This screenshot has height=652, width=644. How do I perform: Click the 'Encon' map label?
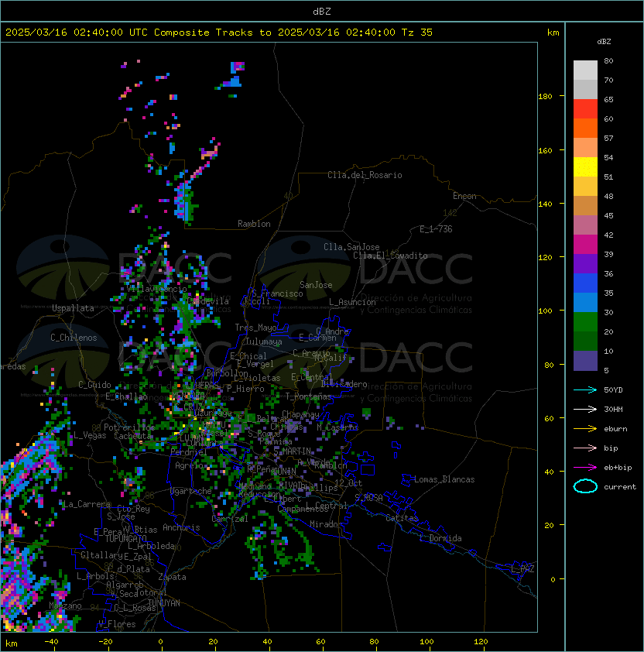(464, 196)
